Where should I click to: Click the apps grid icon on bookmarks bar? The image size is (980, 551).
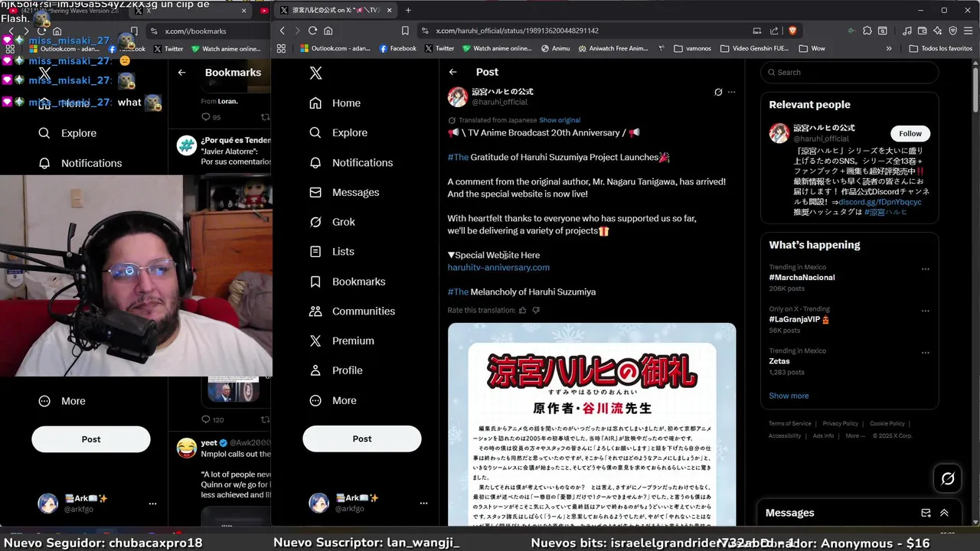(x=281, y=48)
